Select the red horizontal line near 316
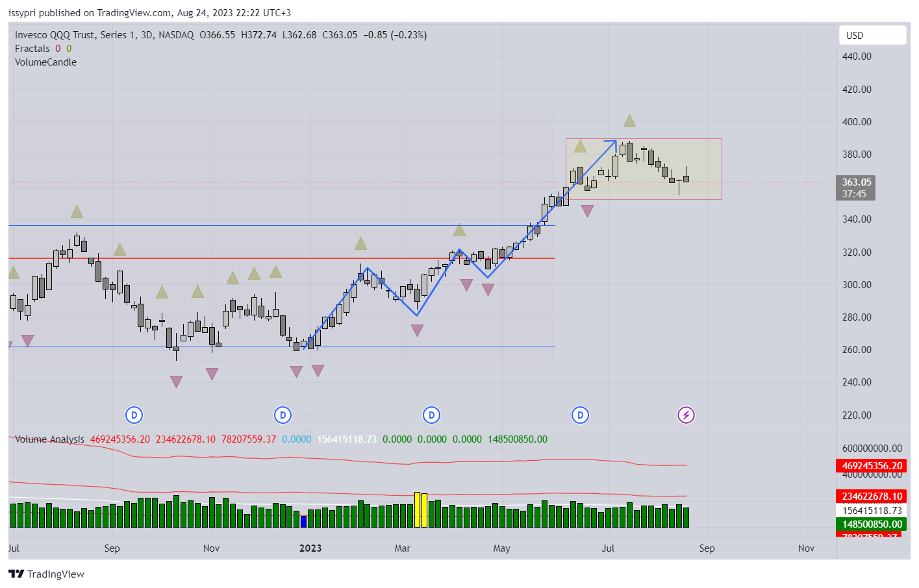 [282, 258]
